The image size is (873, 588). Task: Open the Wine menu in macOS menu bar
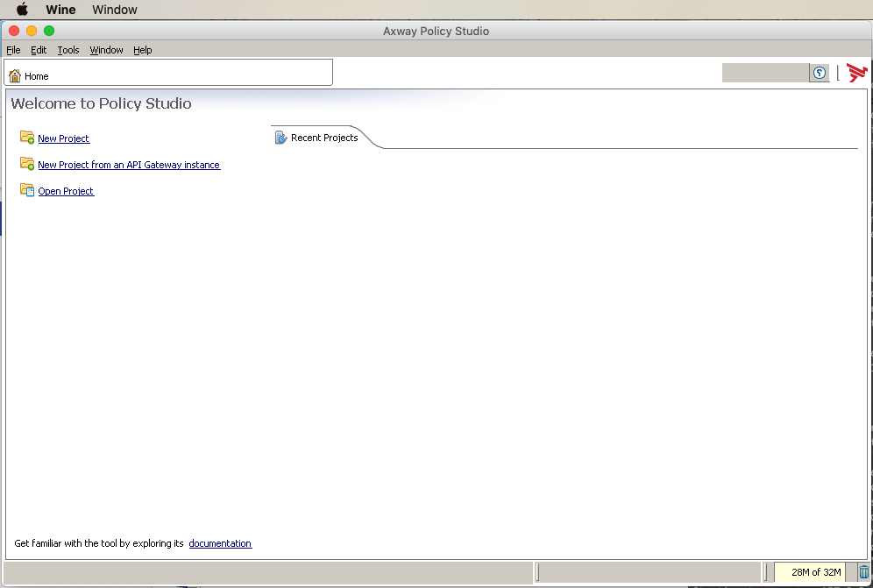click(x=60, y=10)
